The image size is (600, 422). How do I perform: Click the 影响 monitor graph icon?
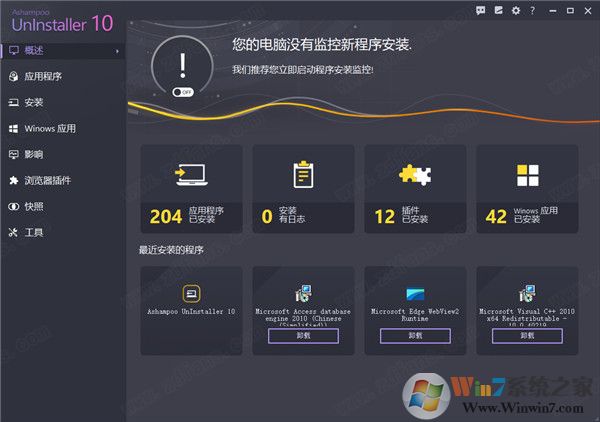[x=14, y=155]
